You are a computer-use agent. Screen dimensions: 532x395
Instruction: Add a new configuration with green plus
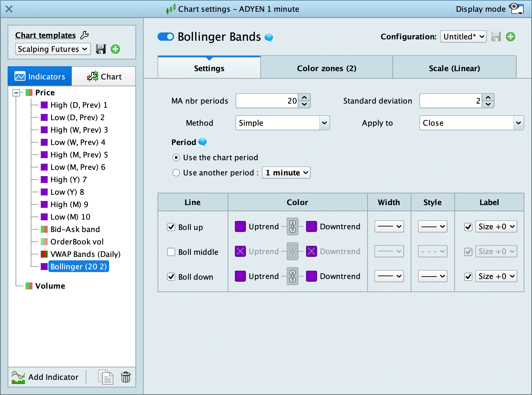click(510, 37)
